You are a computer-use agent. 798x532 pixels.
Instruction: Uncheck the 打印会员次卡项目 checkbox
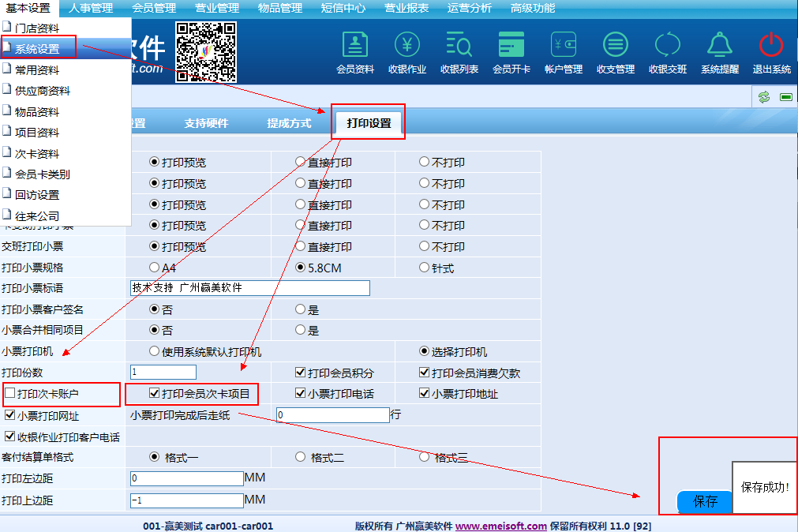coord(155,393)
